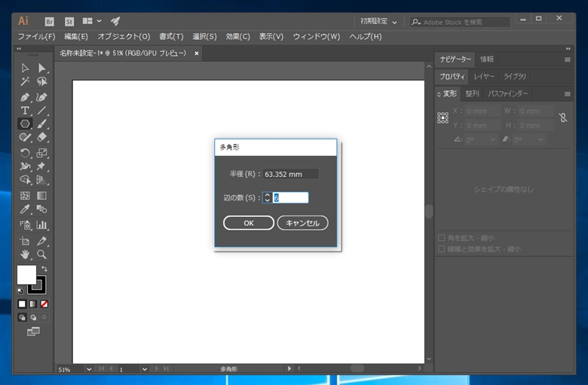Screen dimensions: 588x385
Task: Select the Gradient tool
Action: coord(41,196)
